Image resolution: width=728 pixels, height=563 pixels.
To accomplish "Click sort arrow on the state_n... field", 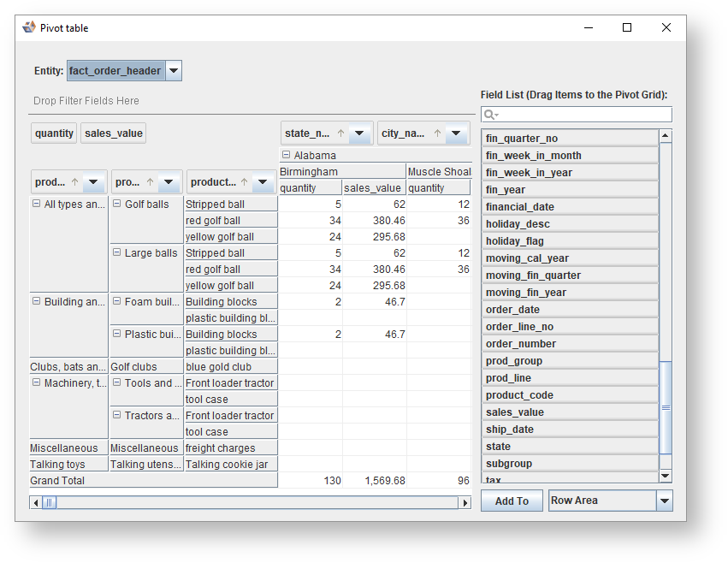I will coord(340,133).
